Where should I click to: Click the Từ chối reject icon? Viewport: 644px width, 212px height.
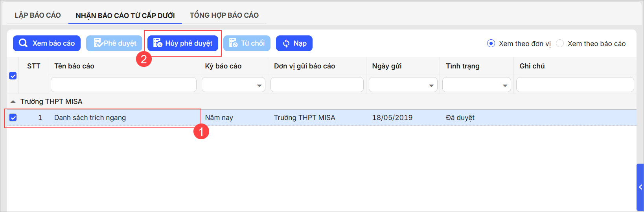click(x=233, y=43)
